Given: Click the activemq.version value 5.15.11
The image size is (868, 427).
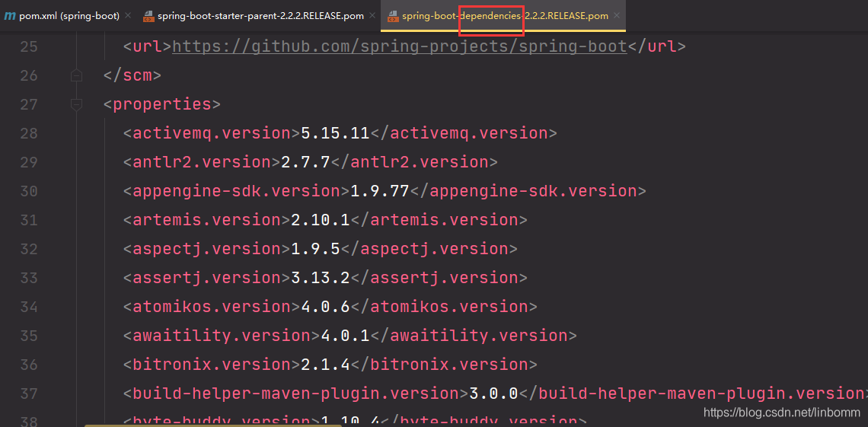Looking at the screenshot, I should (335, 132).
